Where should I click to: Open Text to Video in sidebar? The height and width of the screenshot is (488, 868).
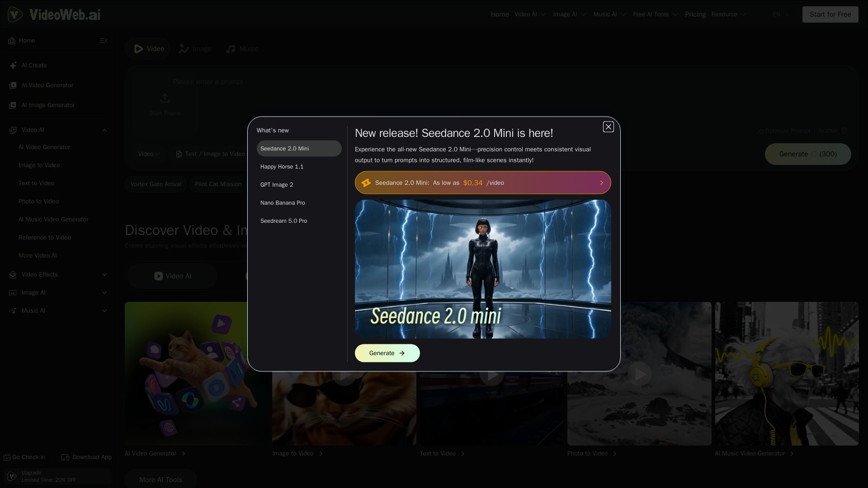click(x=36, y=183)
